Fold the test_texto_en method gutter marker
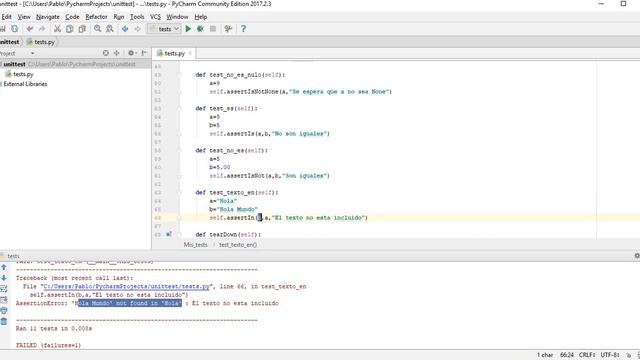 coord(179,193)
